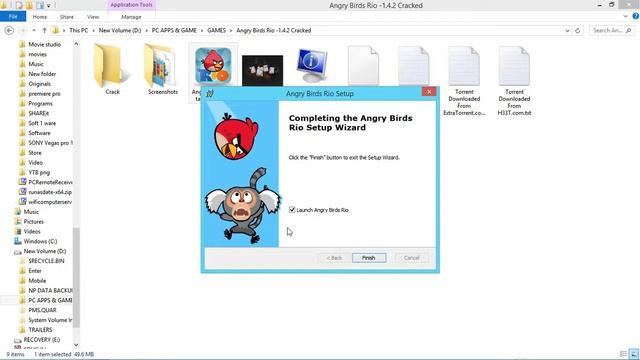Select Movie studio in navigation pane
Viewport: 640px width, 360px height.
pos(44,44)
